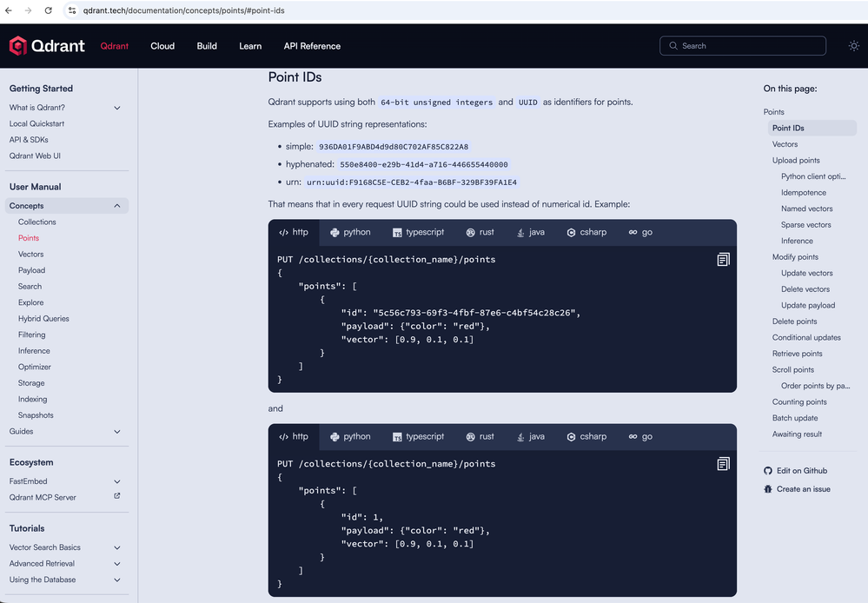Open external link icon next to Qdrant MCP Server
868x603 pixels.
pyautogui.click(x=117, y=497)
